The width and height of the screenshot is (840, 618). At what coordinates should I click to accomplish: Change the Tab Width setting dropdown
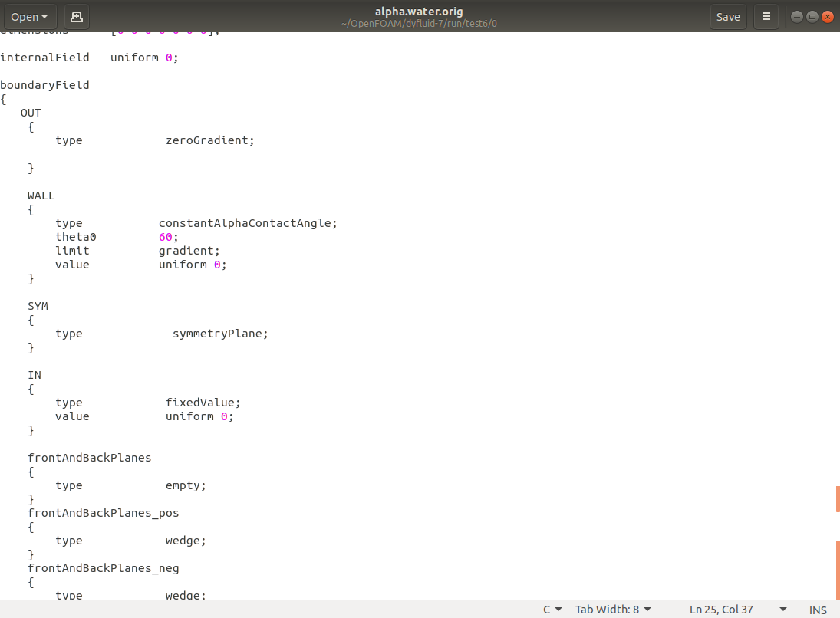pos(613,610)
